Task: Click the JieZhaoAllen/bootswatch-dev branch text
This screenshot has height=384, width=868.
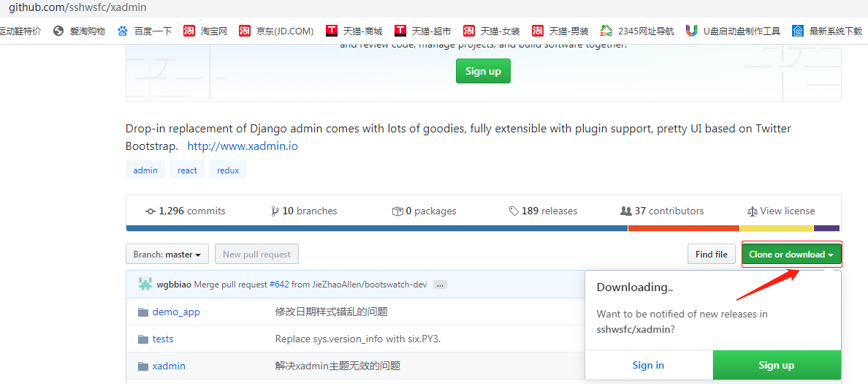Action: tap(368, 285)
